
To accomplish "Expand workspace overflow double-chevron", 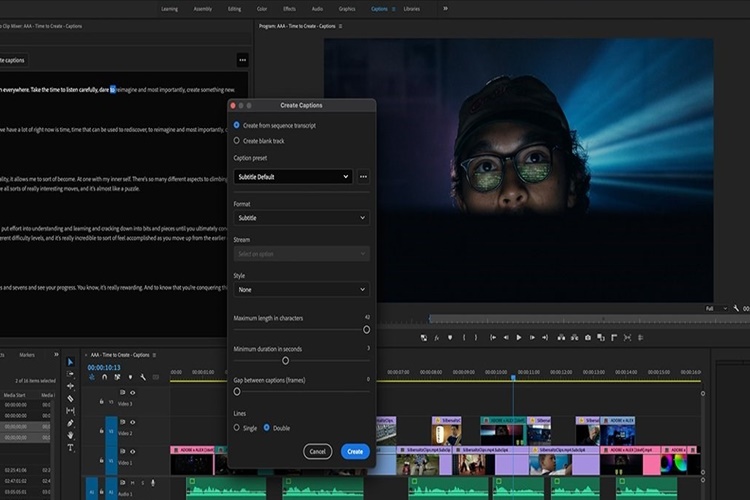I will tap(445, 9).
